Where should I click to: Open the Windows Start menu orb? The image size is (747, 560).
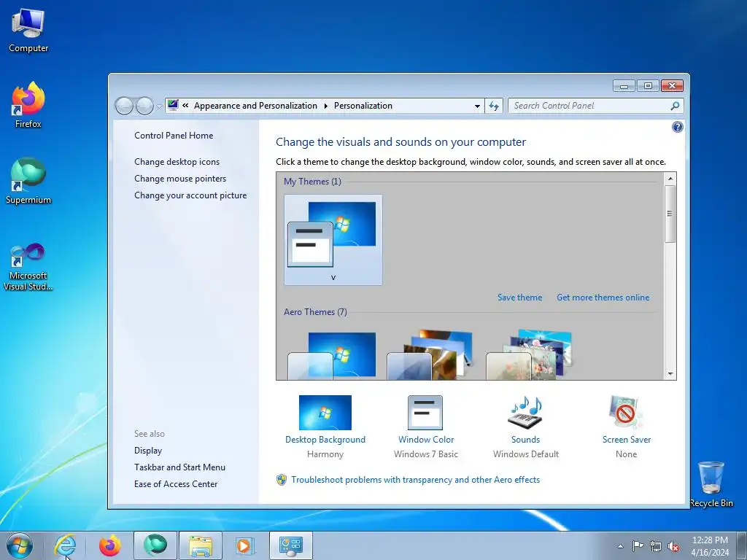pos(20,545)
